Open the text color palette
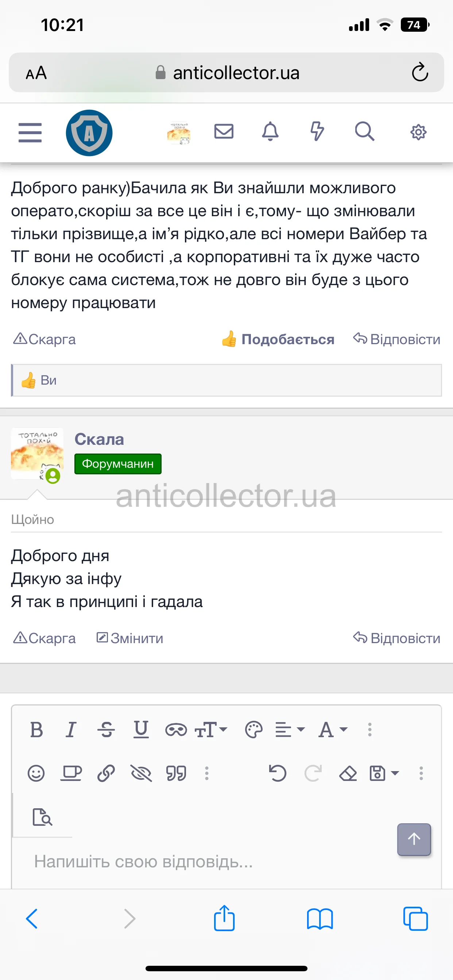This screenshot has height=980, width=453. (x=254, y=730)
